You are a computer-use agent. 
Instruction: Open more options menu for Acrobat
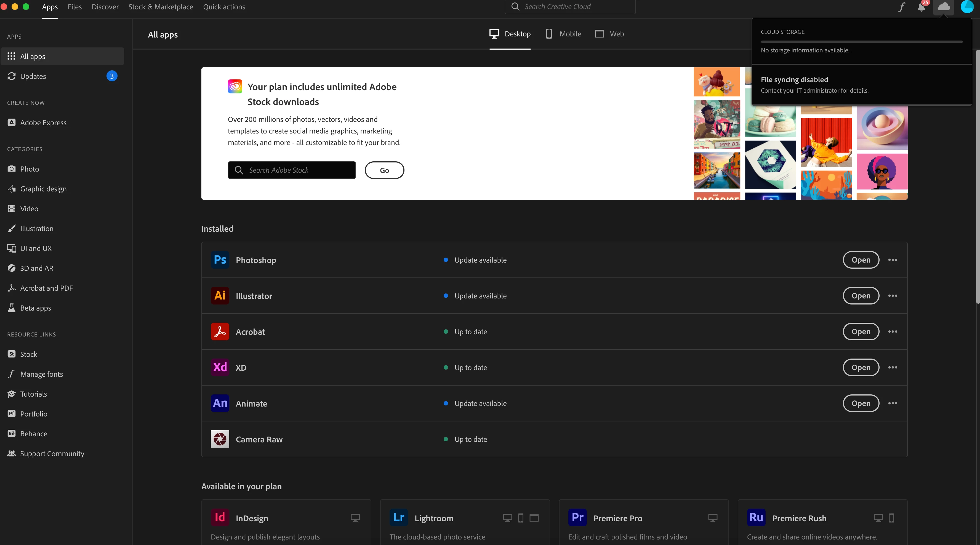(x=893, y=332)
